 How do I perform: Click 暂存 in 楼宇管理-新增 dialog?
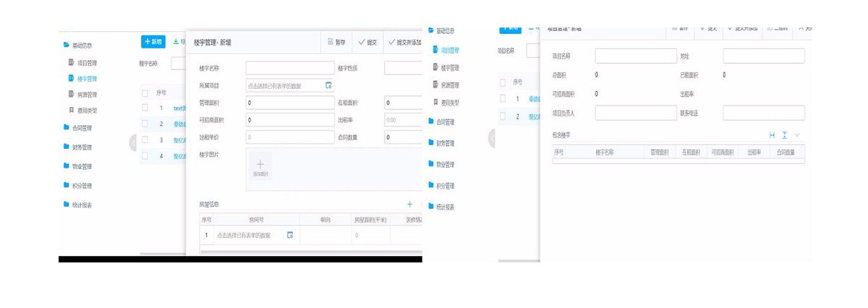click(337, 42)
